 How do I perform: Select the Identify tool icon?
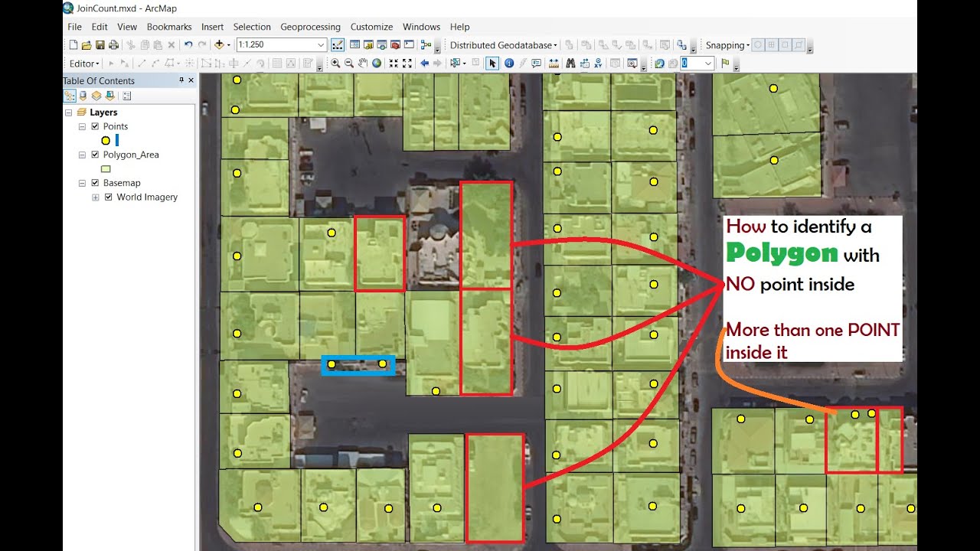pos(509,64)
